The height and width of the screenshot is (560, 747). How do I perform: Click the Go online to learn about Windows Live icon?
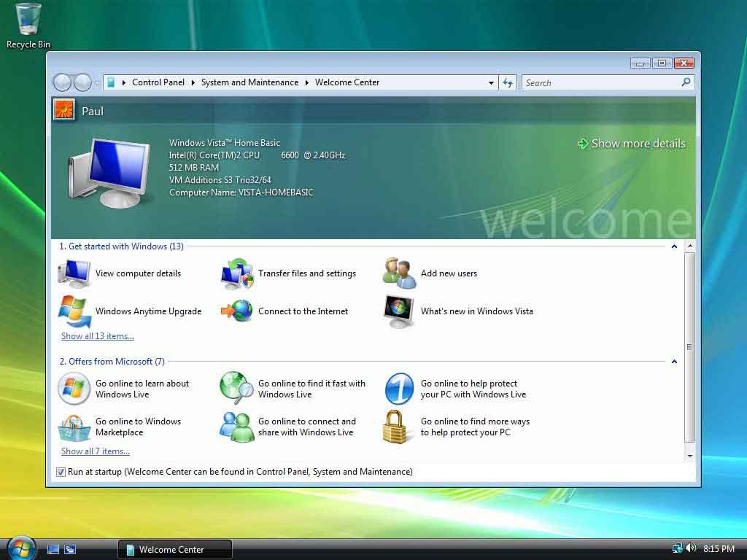[x=73, y=389]
